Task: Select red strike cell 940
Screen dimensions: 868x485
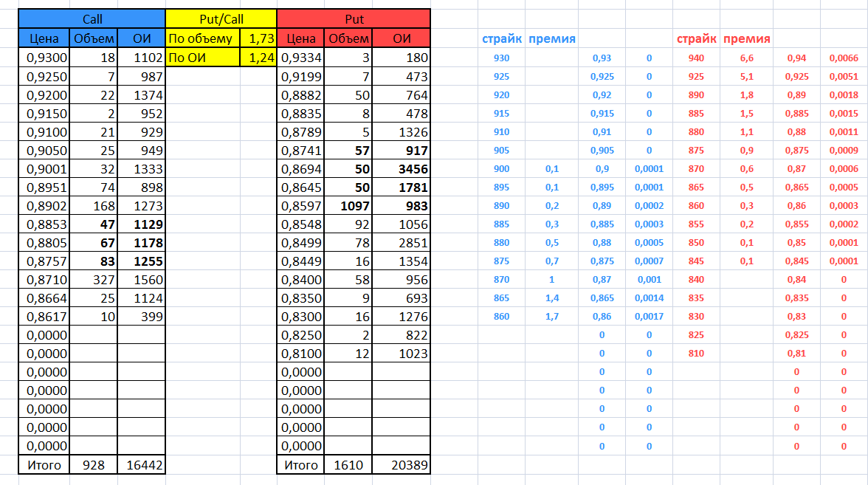Action: pos(697,58)
